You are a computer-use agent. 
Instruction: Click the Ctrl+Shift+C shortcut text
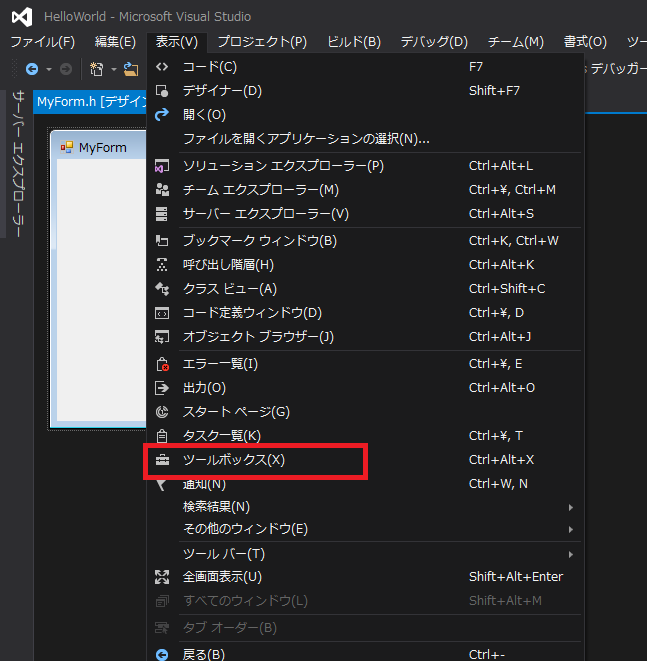(507, 289)
